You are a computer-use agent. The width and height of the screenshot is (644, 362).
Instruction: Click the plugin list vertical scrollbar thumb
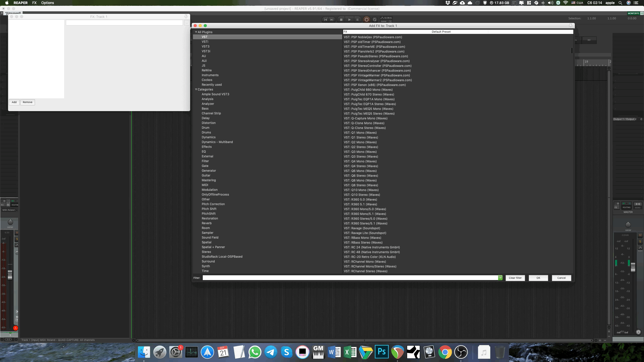572,51
